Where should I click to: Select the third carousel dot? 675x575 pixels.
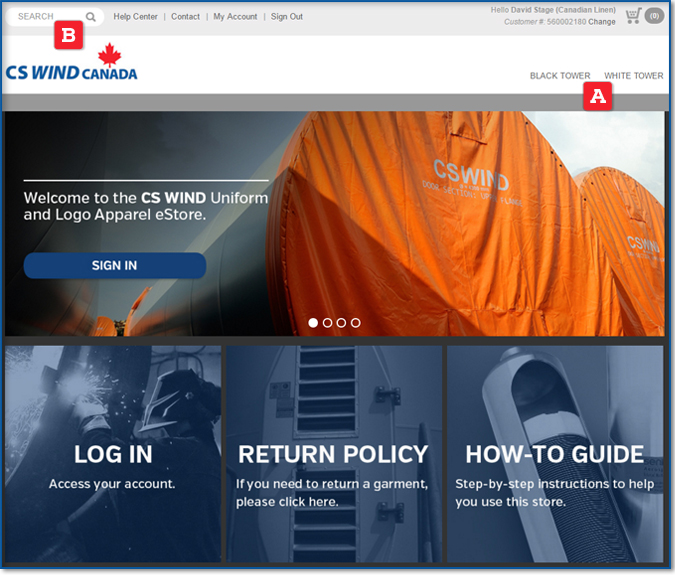pos(342,323)
